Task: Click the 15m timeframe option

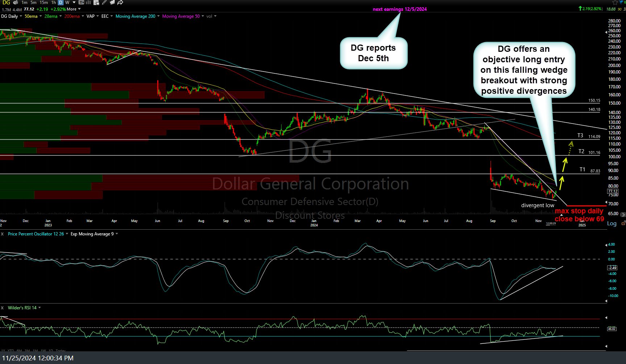Action: tap(43, 3)
